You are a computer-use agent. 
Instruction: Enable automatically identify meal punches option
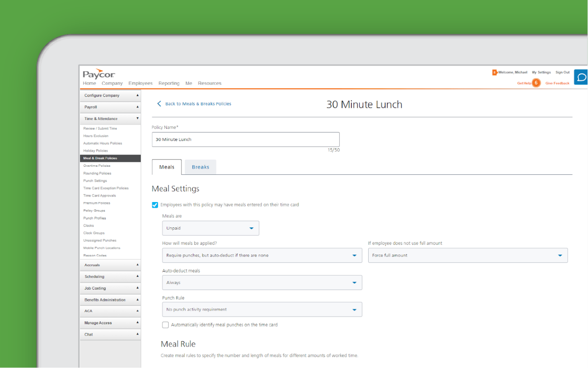coord(165,325)
